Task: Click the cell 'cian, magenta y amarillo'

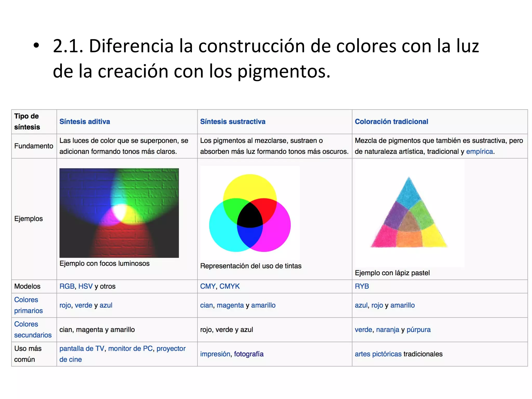Action: tap(97, 330)
